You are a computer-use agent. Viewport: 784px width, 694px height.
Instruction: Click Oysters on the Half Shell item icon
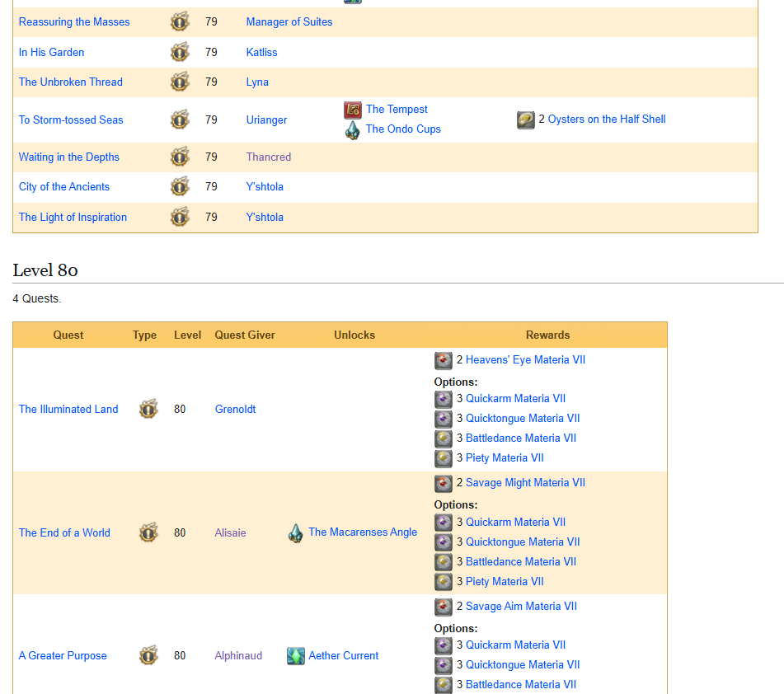click(526, 120)
